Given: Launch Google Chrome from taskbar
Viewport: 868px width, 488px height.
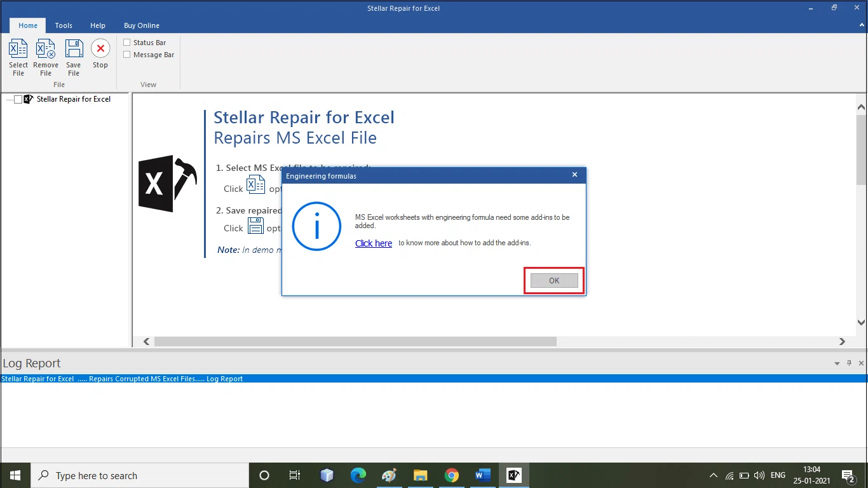Looking at the screenshot, I should (x=452, y=475).
